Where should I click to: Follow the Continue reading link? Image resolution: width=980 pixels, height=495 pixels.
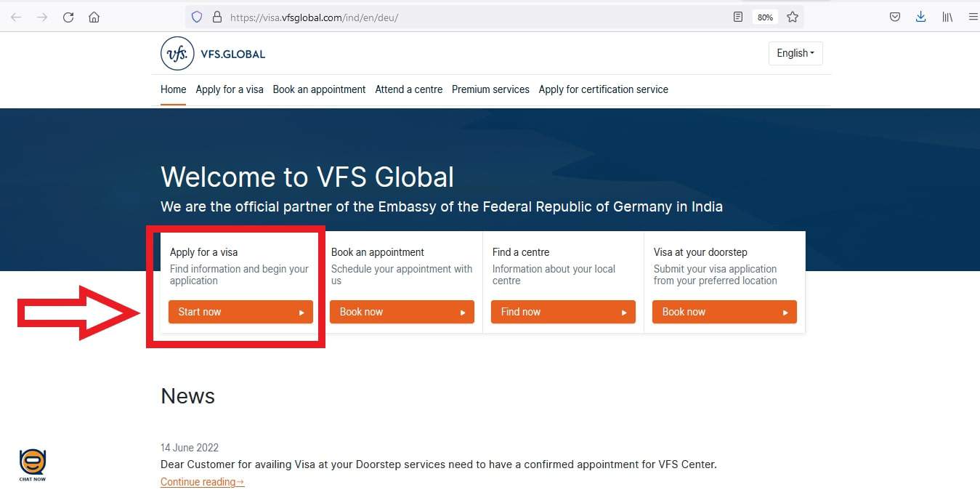(202, 482)
